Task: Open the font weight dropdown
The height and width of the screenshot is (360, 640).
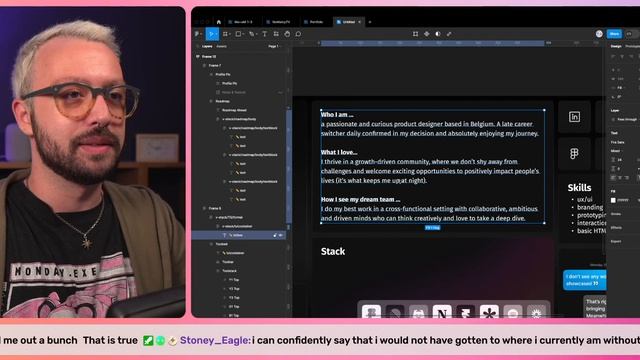Action: (618, 151)
